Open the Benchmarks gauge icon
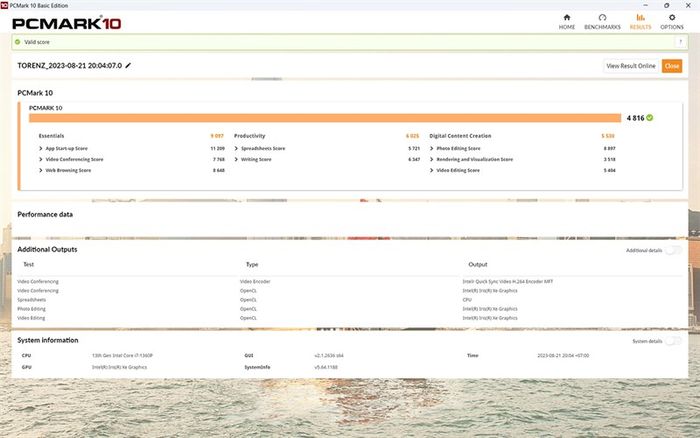 601,18
